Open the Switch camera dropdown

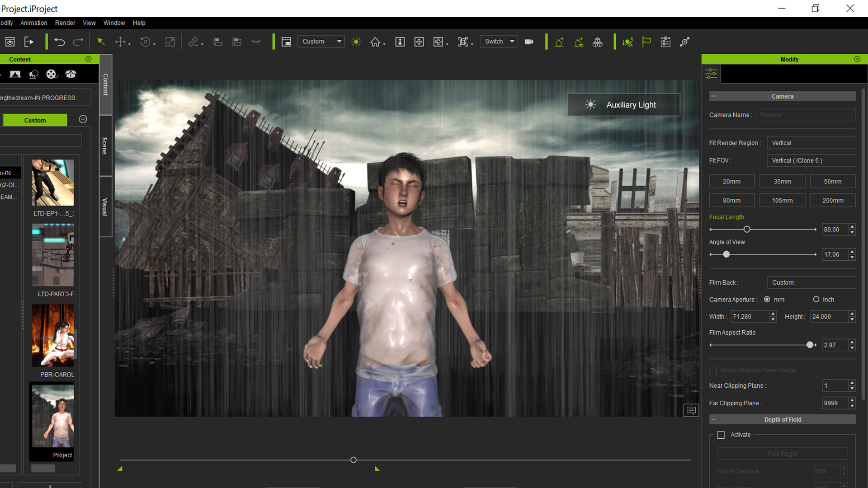coord(499,42)
